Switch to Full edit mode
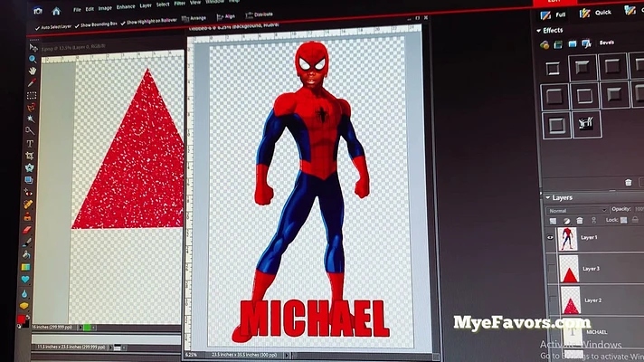This screenshot has height=362, width=644. pyautogui.click(x=554, y=15)
